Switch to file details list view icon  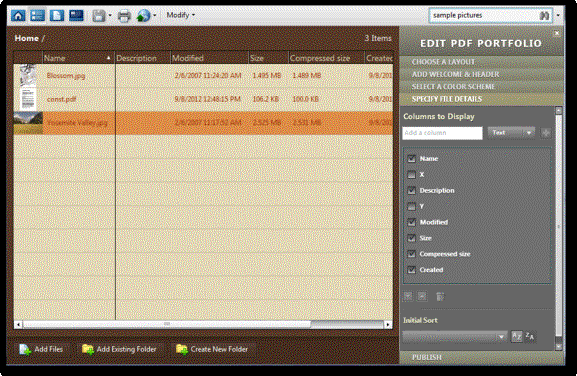point(37,15)
